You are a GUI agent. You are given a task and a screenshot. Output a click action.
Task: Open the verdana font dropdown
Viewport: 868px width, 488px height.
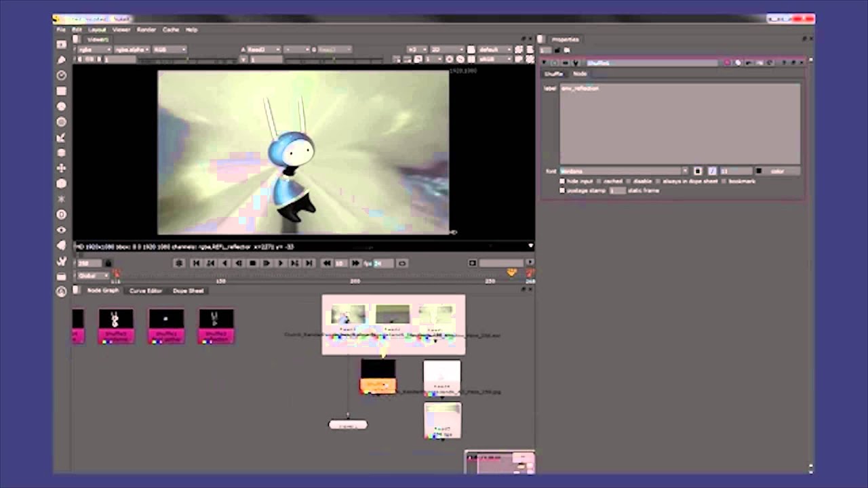pyautogui.click(x=624, y=171)
